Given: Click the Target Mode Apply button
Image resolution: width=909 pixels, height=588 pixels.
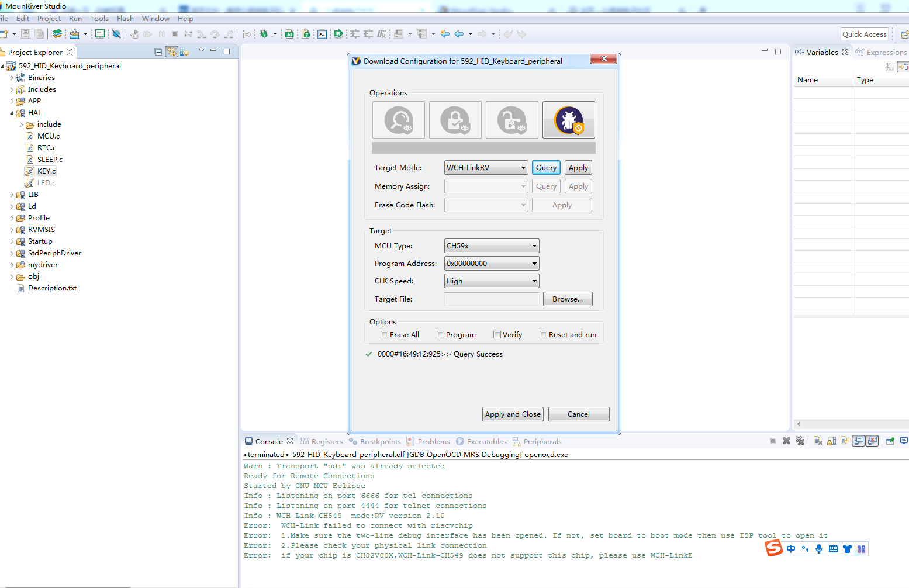Looking at the screenshot, I should pos(578,168).
